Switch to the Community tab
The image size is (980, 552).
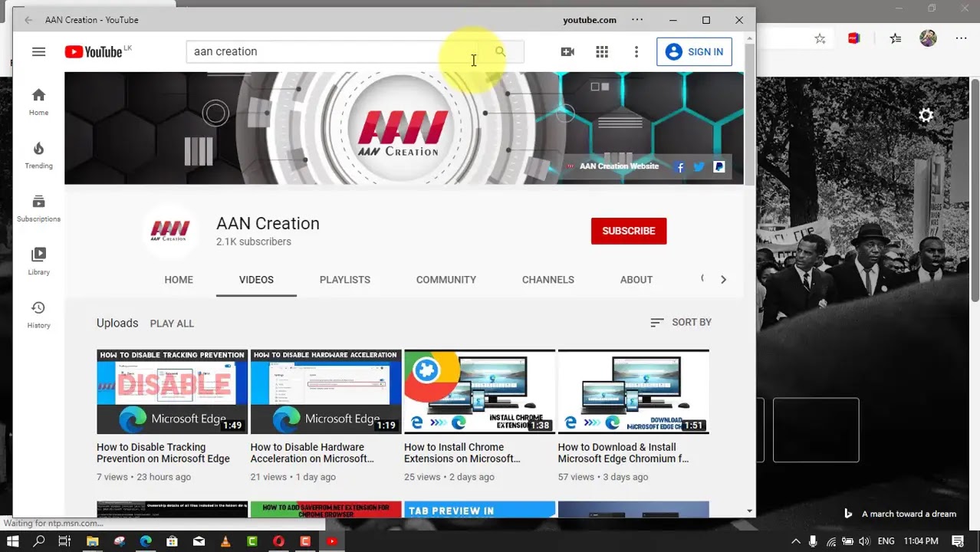tap(446, 280)
